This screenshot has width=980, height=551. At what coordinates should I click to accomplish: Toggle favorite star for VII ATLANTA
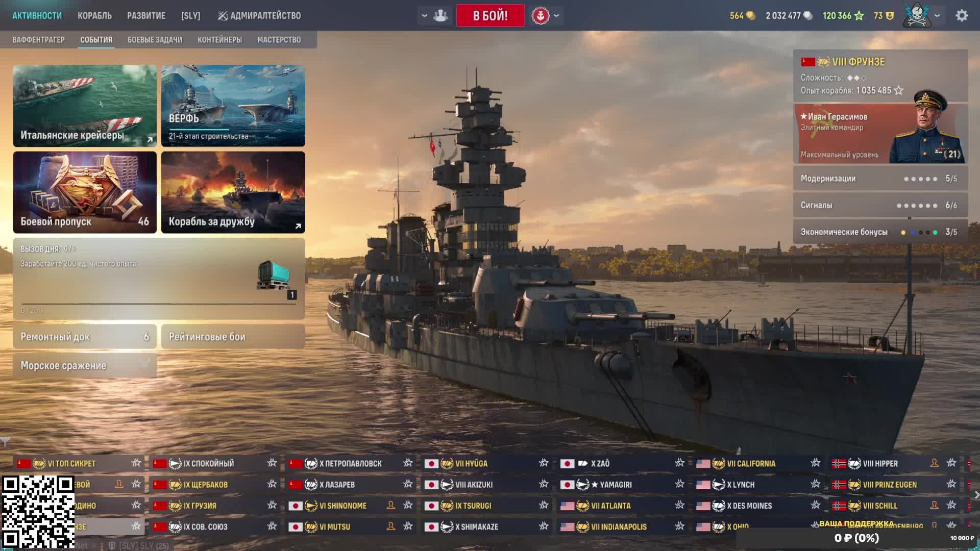click(679, 505)
